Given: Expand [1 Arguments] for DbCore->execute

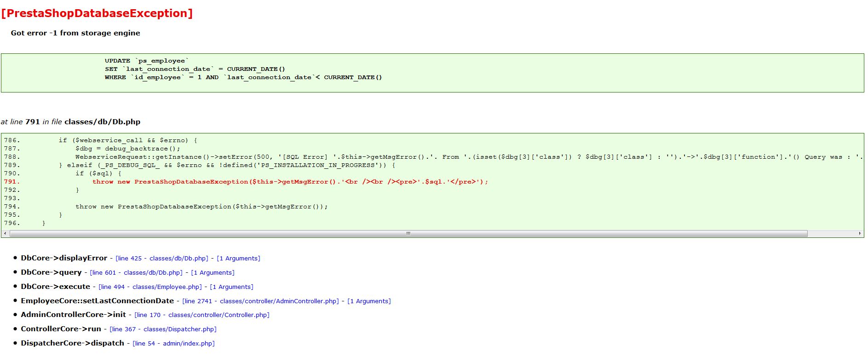Looking at the screenshot, I should [231, 287].
